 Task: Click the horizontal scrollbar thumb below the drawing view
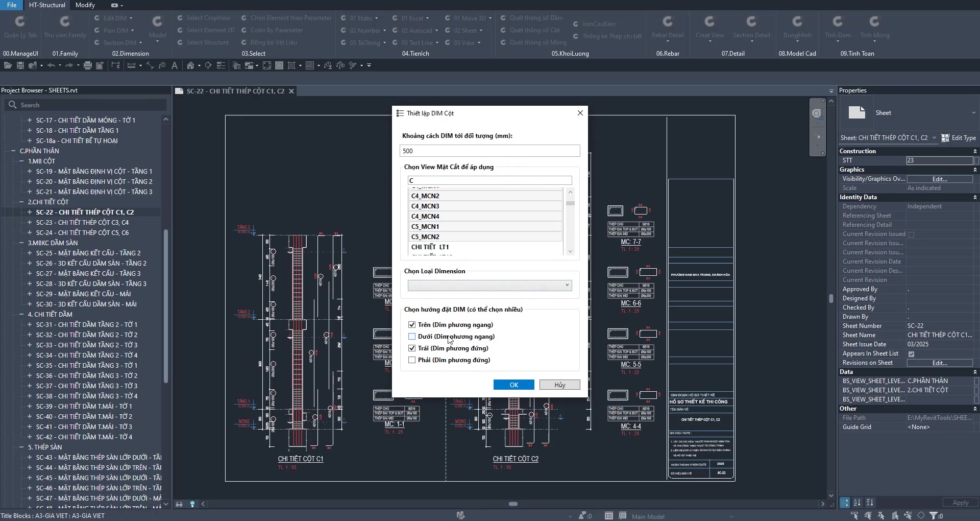(513, 504)
